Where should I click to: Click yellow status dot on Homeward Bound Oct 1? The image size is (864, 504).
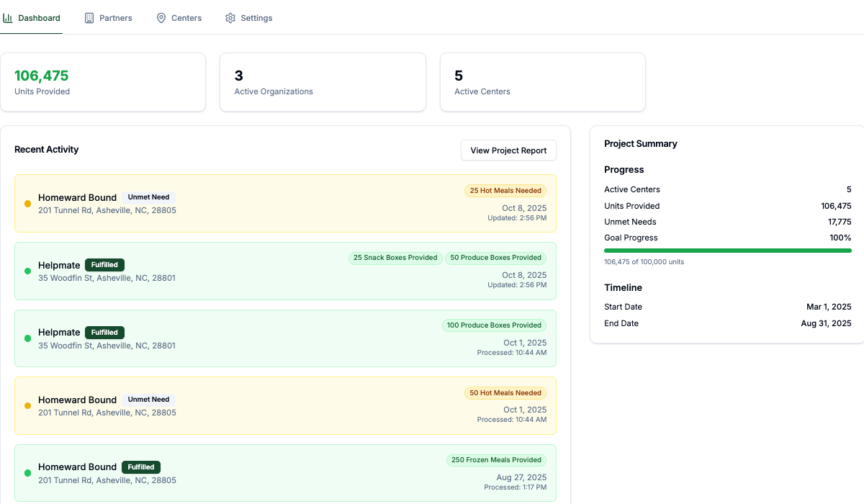27,406
